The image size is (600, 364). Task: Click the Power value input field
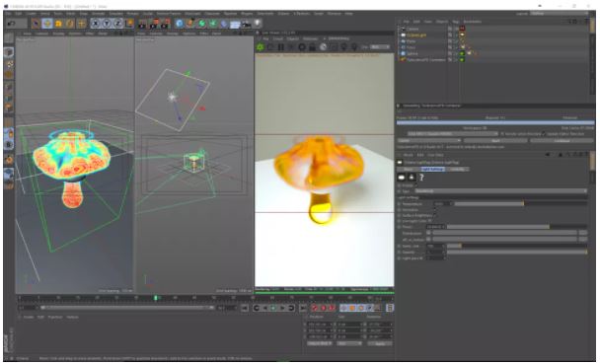(x=434, y=227)
